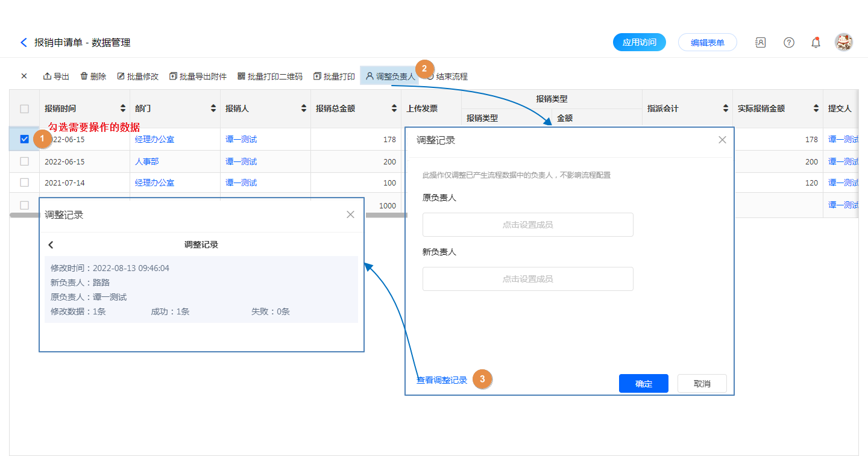This screenshot has width=868, height=456.
Task: Open the notification bell icon
Action: (x=816, y=43)
